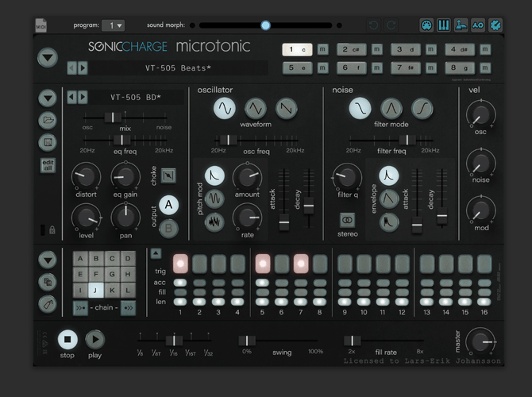Open the gear settings icon
Screen dimensions: 532x397
tap(495, 25)
